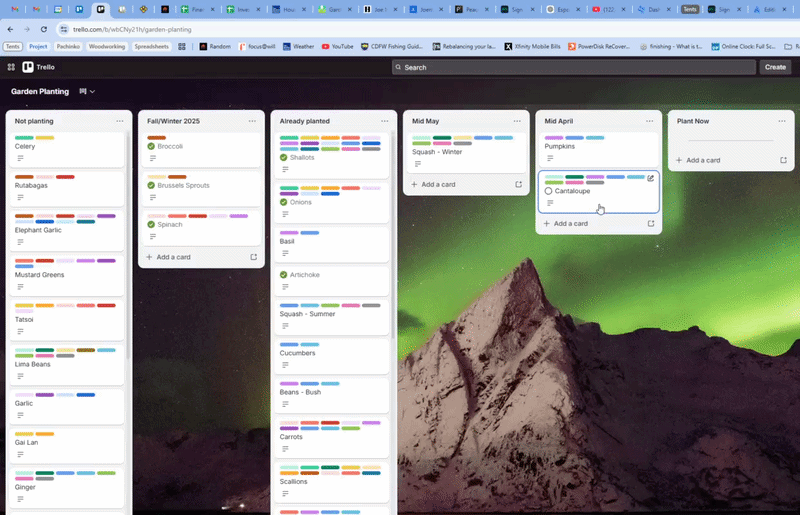Uncheck the Shallots card complete mark

pyautogui.click(x=284, y=158)
